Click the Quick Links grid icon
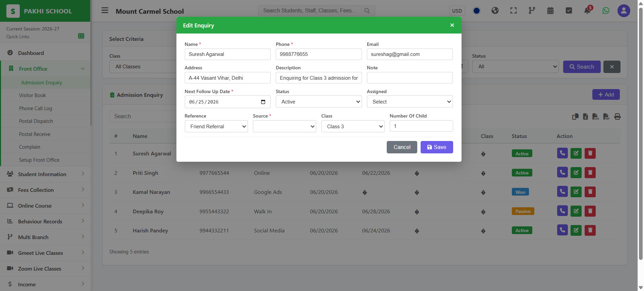This screenshot has width=644, height=291. [81, 36]
